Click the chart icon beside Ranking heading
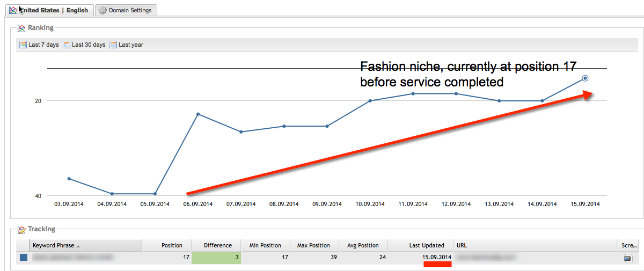 [21, 28]
